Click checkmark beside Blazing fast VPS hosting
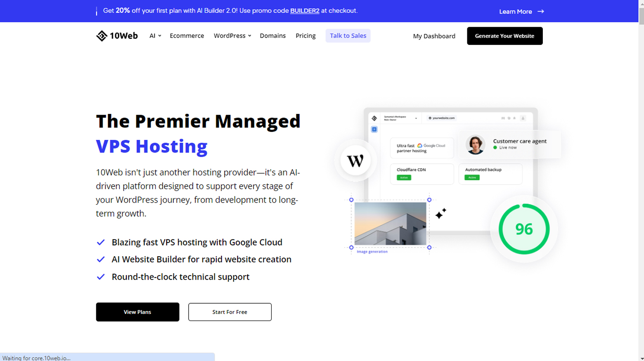This screenshot has width=644, height=361. point(101,242)
